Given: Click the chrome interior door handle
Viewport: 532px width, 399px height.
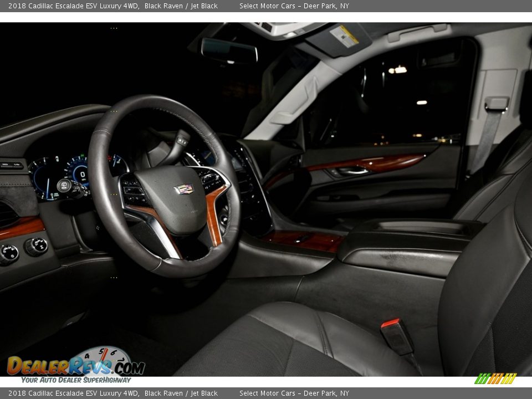Looking at the screenshot, I should (x=353, y=171).
